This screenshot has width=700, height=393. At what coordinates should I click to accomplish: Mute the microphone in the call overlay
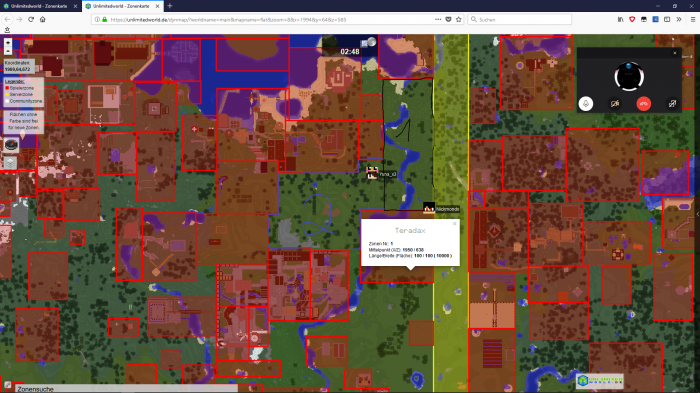586,104
